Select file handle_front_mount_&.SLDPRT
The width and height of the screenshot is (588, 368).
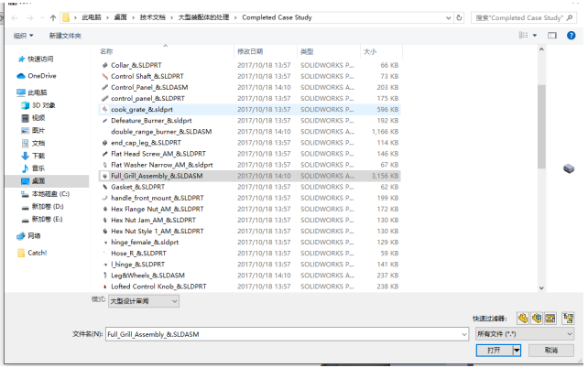pos(158,198)
